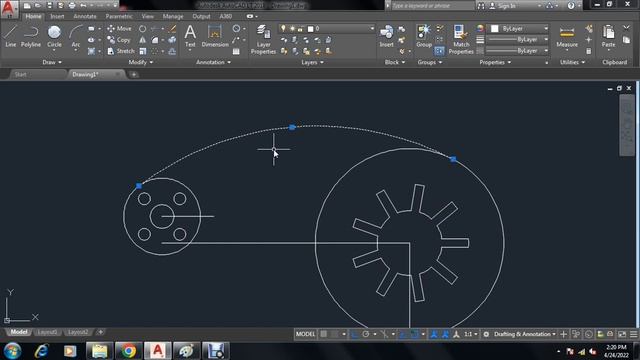Click the Insert block icon

(386, 36)
